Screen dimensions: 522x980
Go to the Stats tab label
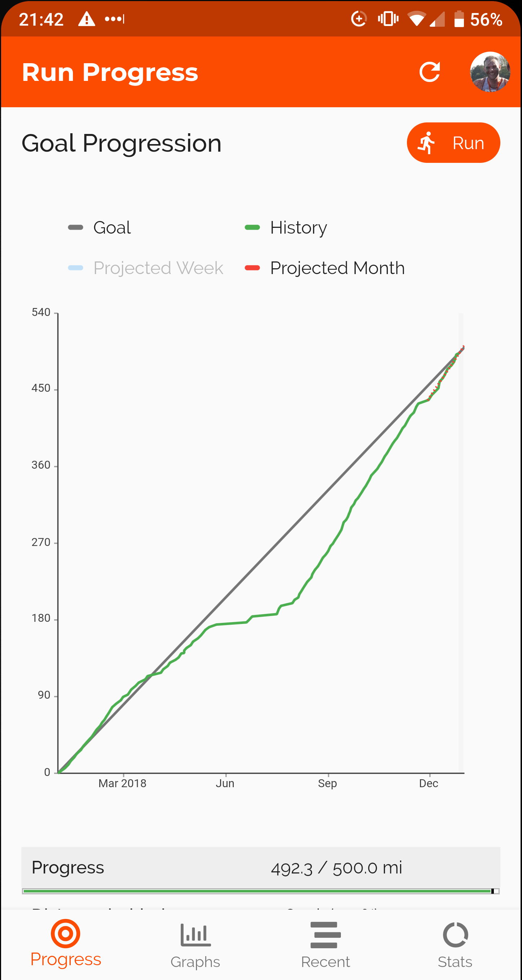(455, 962)
